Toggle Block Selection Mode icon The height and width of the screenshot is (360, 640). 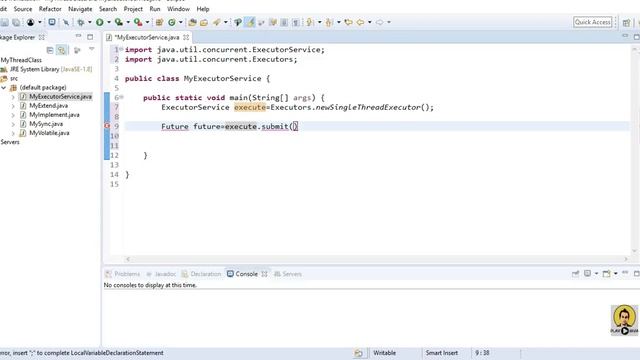pyautogui.click(x=284, y=22)
